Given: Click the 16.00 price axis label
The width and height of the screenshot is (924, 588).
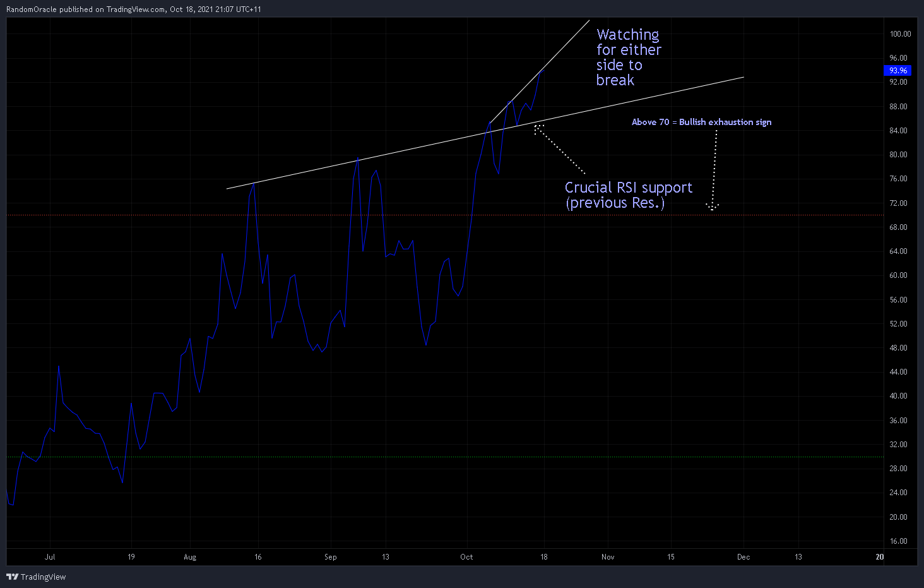Looking at the screenshot, I should (x=898, y=541).
